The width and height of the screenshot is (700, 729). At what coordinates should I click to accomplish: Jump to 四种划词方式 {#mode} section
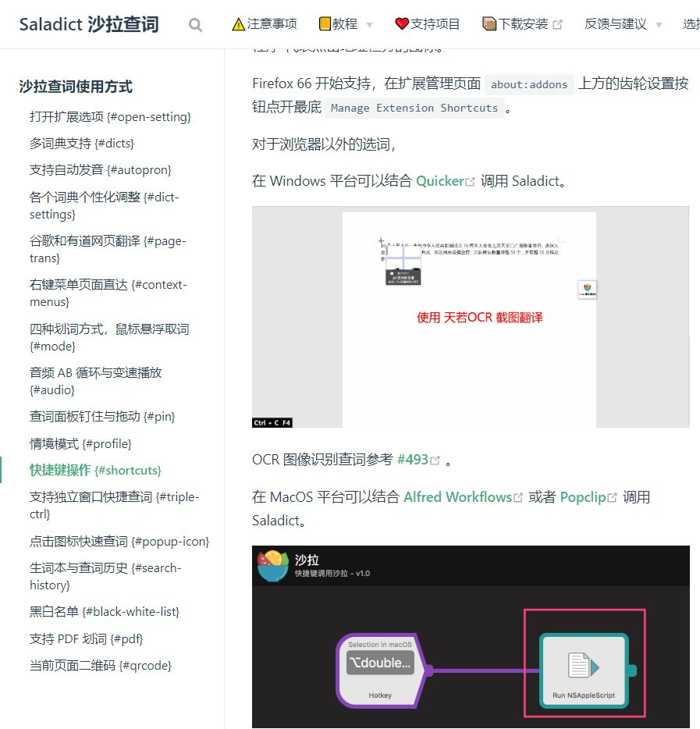coord(109,337)
